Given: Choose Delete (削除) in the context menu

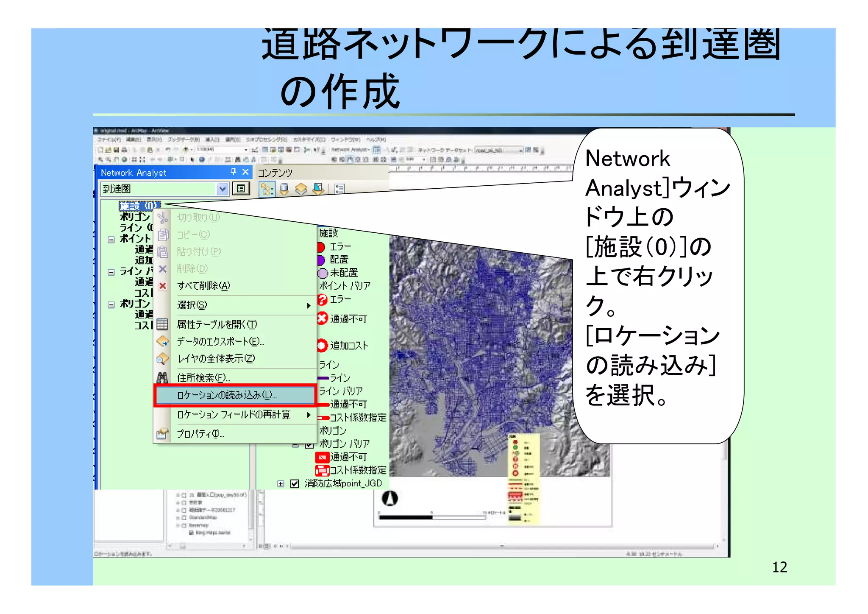Looking at the screenshot, I should [235, 268].
